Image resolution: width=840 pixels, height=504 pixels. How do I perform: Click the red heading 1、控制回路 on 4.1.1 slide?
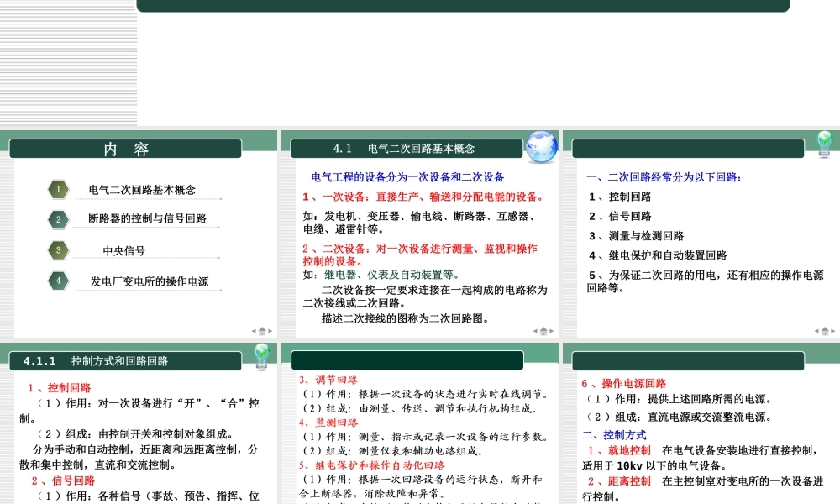(x=60, y=388)
